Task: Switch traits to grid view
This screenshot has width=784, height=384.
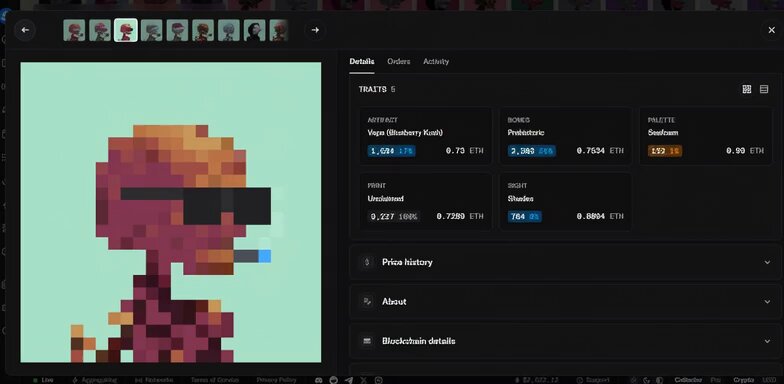Action: (x=746, y=89)
